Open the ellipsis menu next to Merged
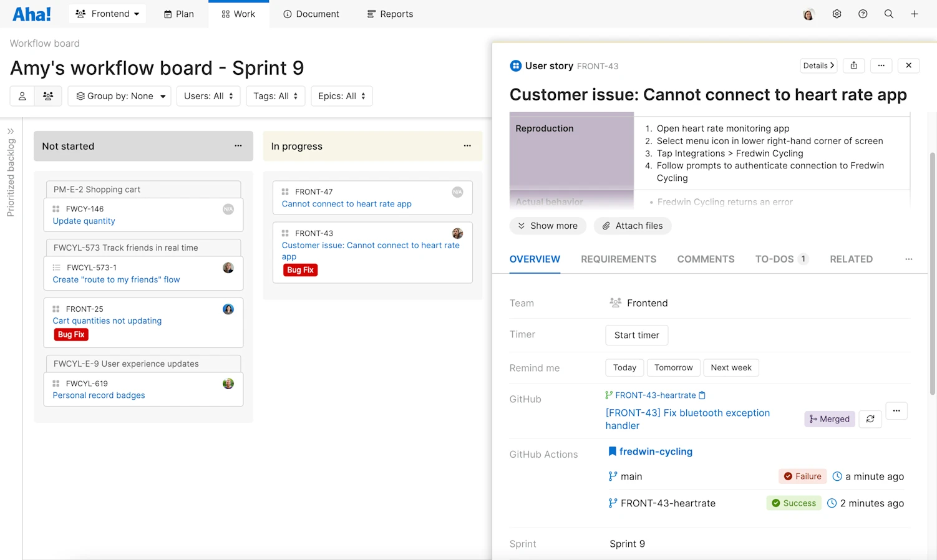 click(896, 411)
